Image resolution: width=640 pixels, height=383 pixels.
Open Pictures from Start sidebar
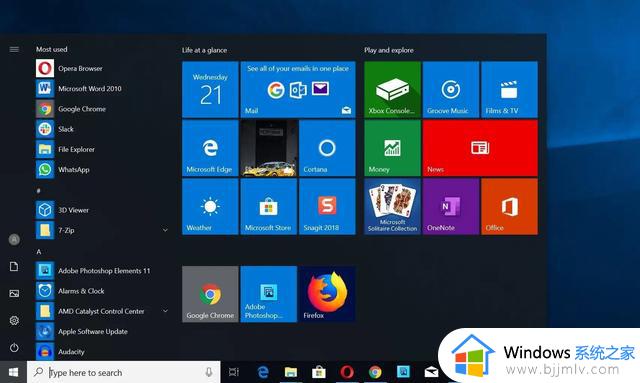coord(14,294)
